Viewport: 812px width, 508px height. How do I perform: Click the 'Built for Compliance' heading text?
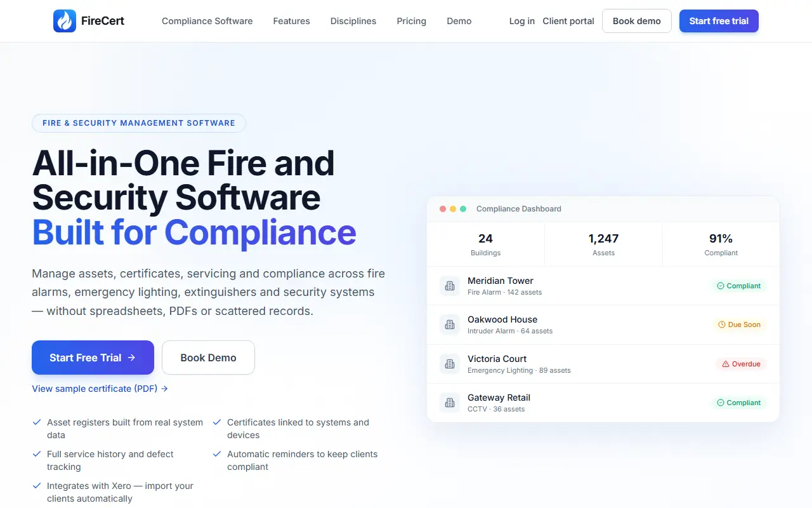coord(194,232)
